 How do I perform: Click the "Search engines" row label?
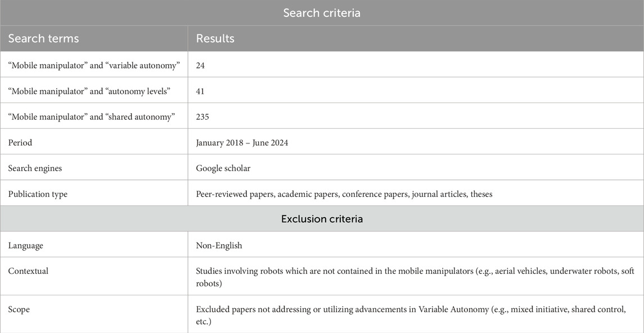[34, 168]
